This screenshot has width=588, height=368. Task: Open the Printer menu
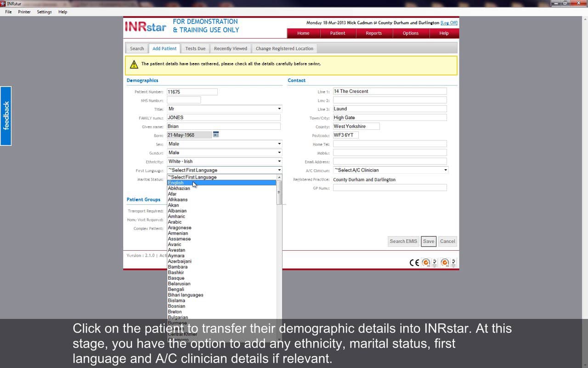24,12
